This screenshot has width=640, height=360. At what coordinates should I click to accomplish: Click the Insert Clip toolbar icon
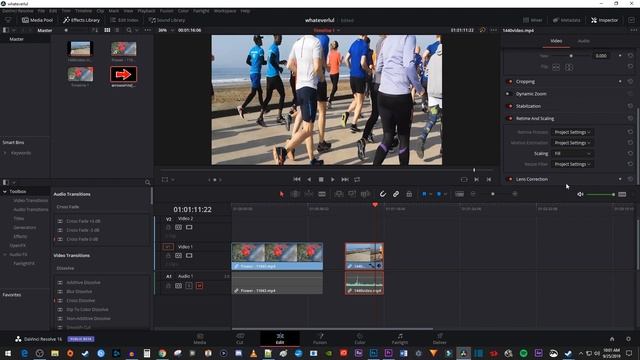tap(339, 194)
